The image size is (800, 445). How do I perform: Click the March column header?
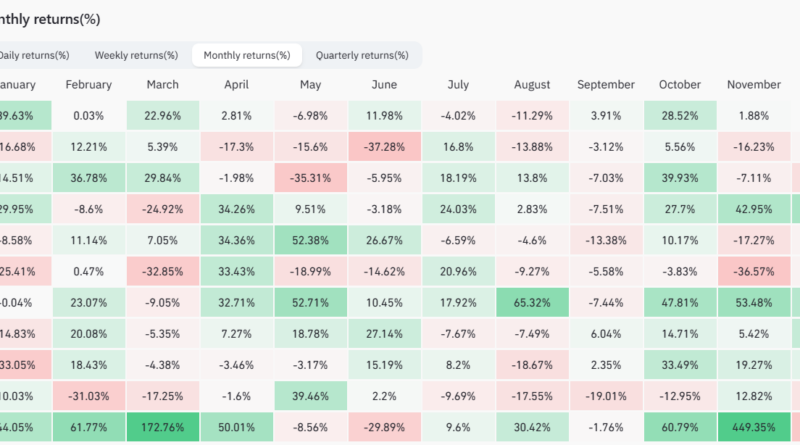[162, 85]
